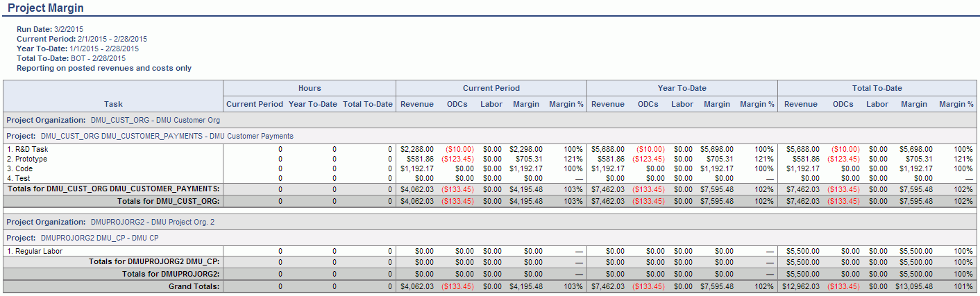
Task: Click the Task column header
Action: [x=113, y=104]
